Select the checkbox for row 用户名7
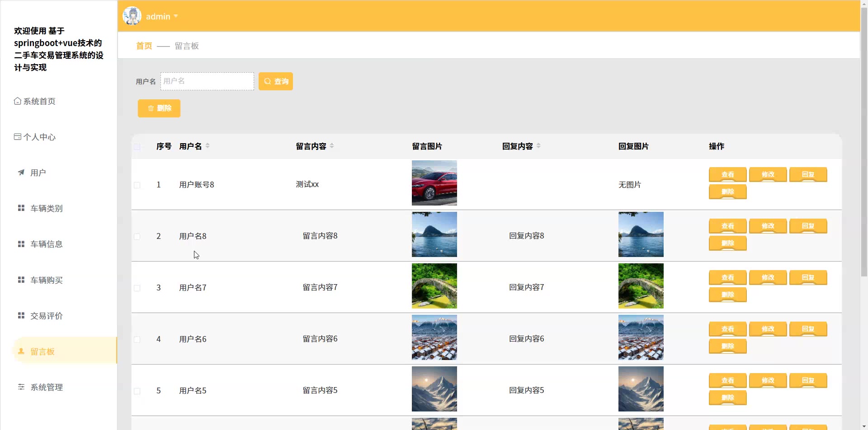This screenshot has width=868, height=430. click(x=137, y=288)
